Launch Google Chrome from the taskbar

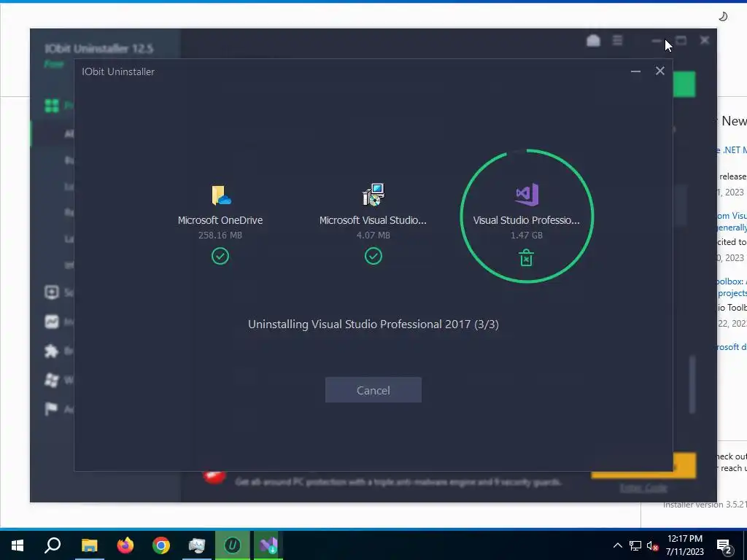tap(161, 545)
